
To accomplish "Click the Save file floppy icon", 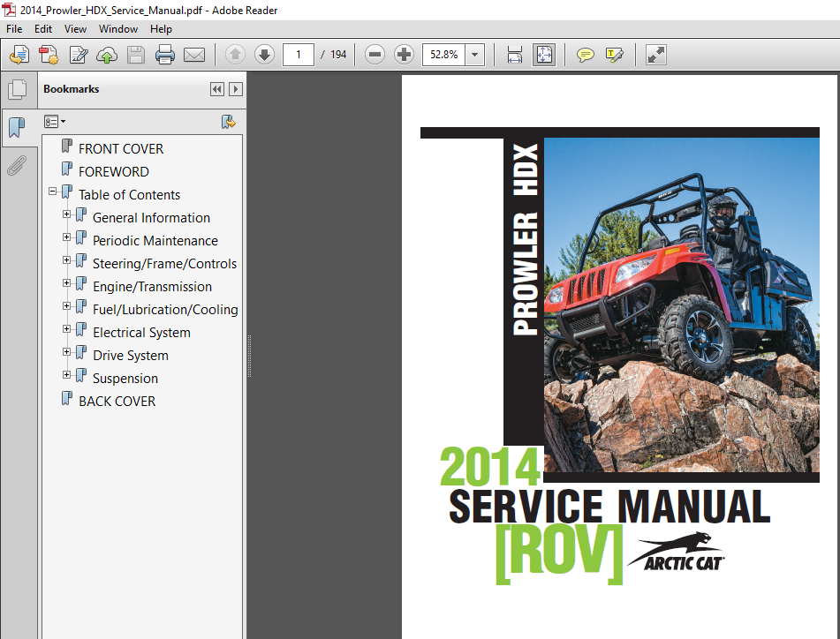I will pos(136,55).
